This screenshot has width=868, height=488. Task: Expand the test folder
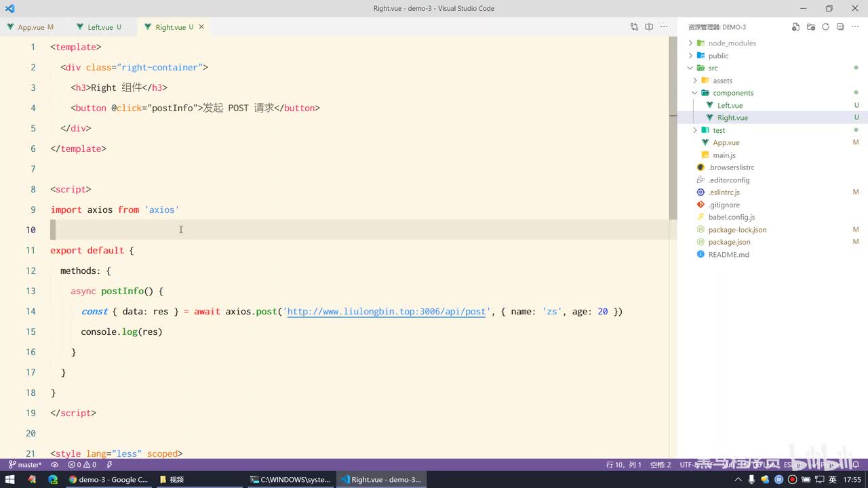[719, 130]
